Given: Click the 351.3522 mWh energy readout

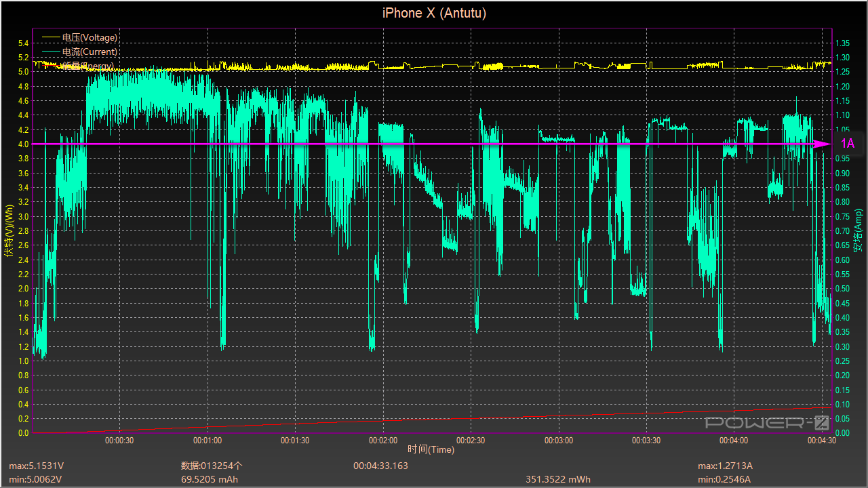Looking at the screenshot, I should coord(557,479).
